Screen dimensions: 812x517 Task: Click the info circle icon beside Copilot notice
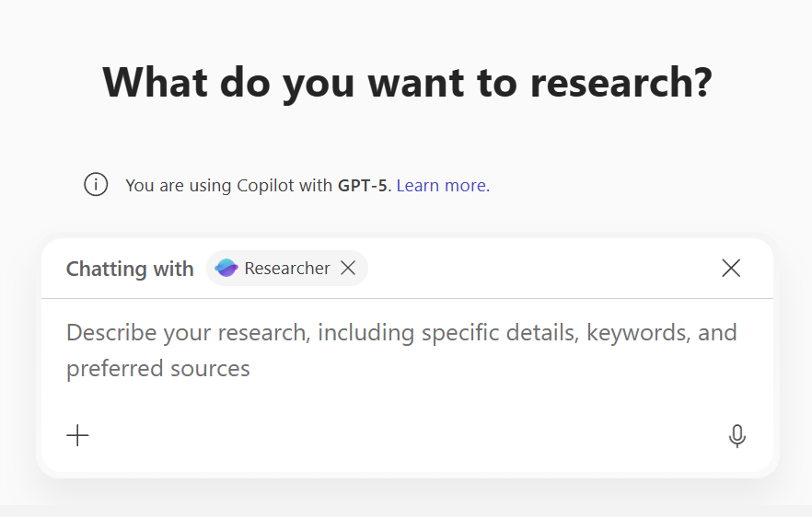tap(96, 185)
